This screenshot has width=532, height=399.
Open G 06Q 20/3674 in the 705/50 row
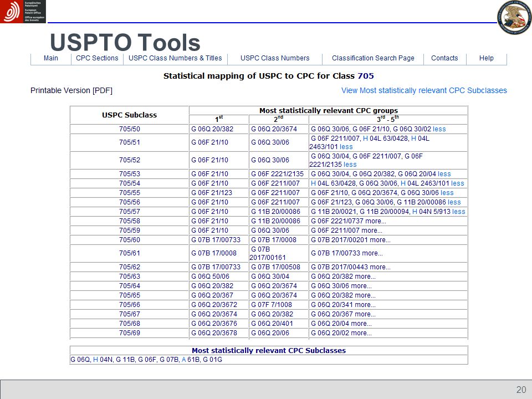[274, 129]
